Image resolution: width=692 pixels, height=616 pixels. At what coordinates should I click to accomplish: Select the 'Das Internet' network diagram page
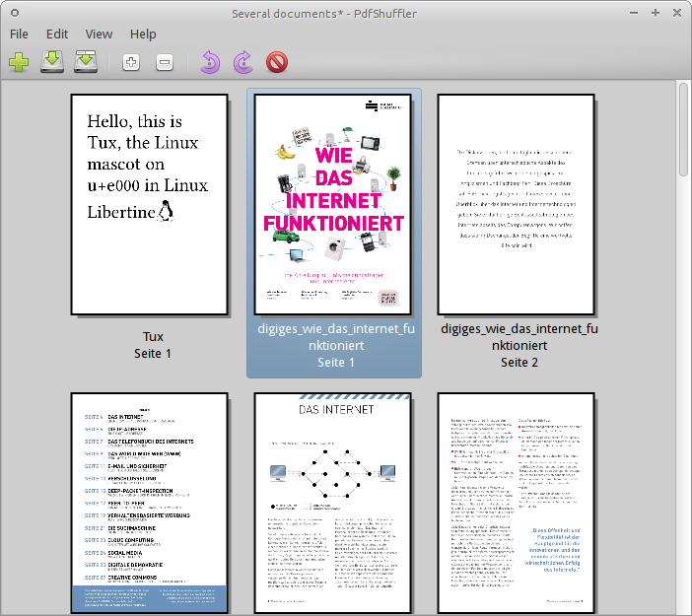(333, 503)
